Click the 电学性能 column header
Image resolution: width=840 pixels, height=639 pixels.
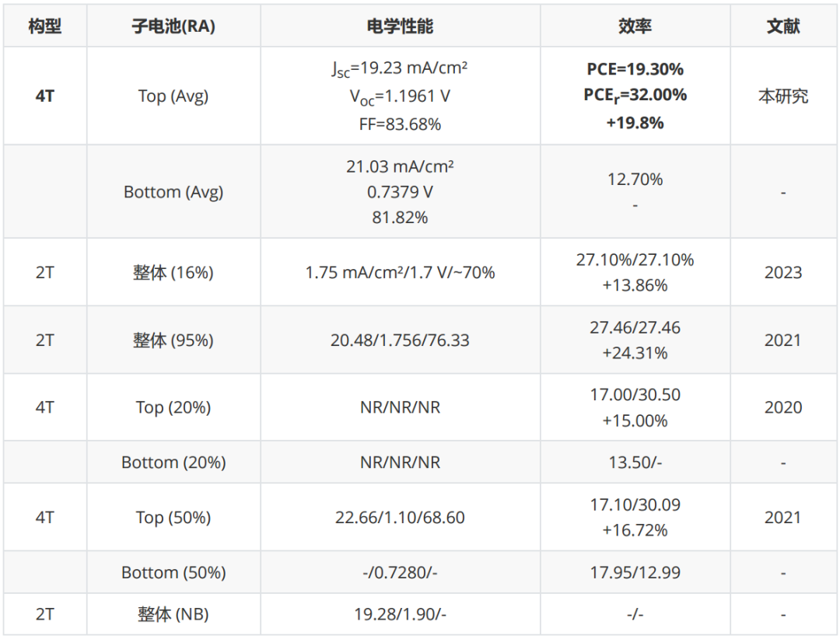(401, 26)
